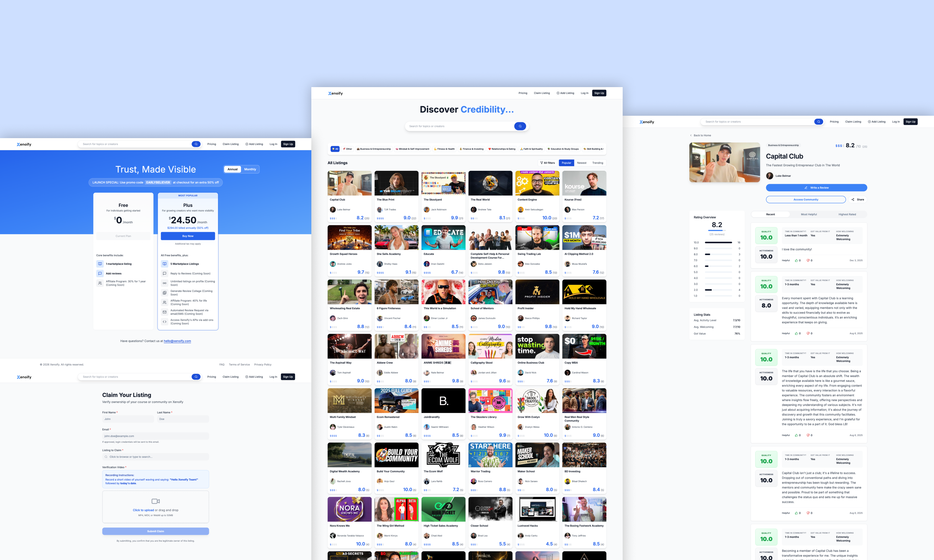Screen dimensions: 934x560
Task: Click Add Listing on the Capital Club page
Action: 877,122
